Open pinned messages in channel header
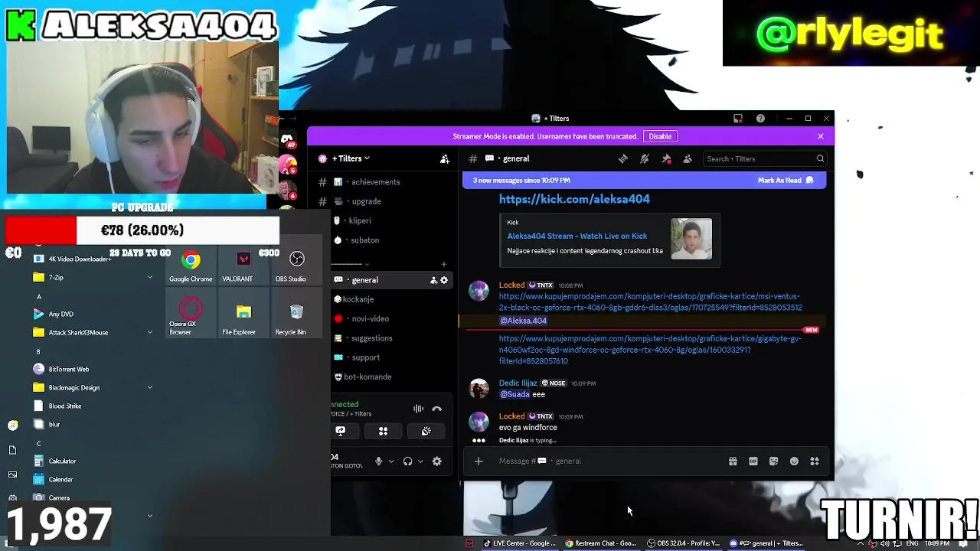 666,158
